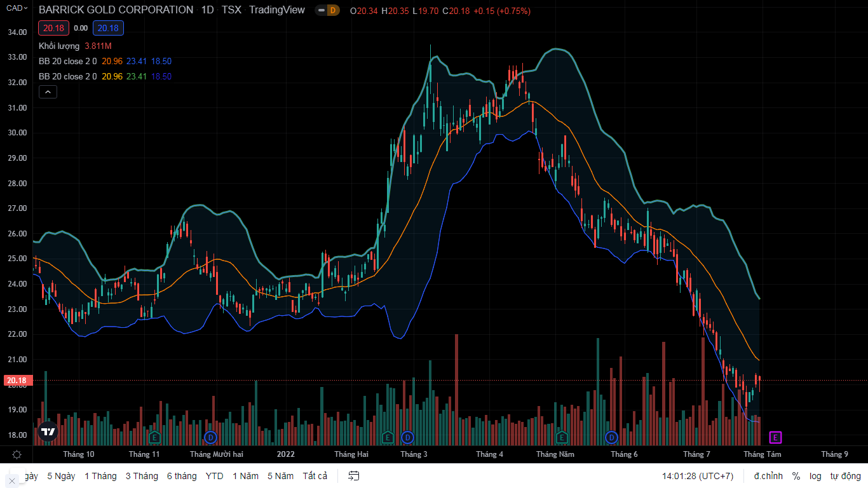The width and height of the screenshot is (868, 488).
Task: Click the red sell price 20.18 button
Action: pos(54,28)
